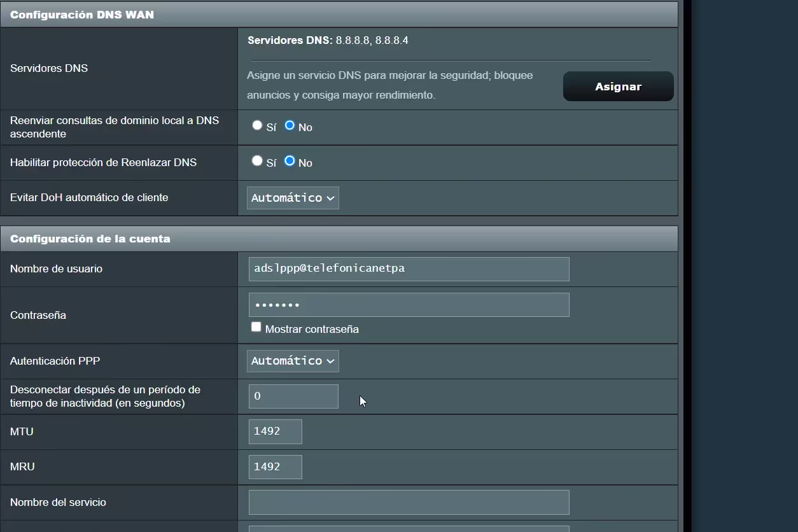Select No for Reenviar consultas de dominio local
Screen dimensions: 798x532
pyautogui.click(x=290, y=125)
